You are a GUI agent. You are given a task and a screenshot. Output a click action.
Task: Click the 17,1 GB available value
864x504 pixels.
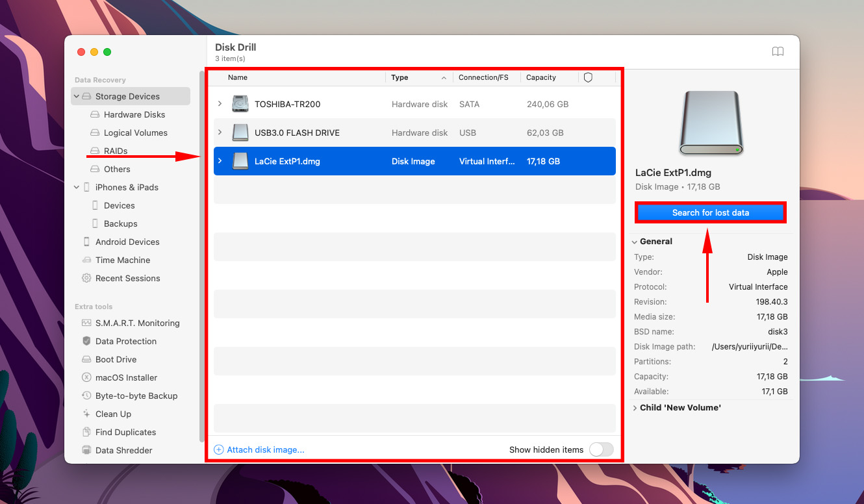(774, 392)
